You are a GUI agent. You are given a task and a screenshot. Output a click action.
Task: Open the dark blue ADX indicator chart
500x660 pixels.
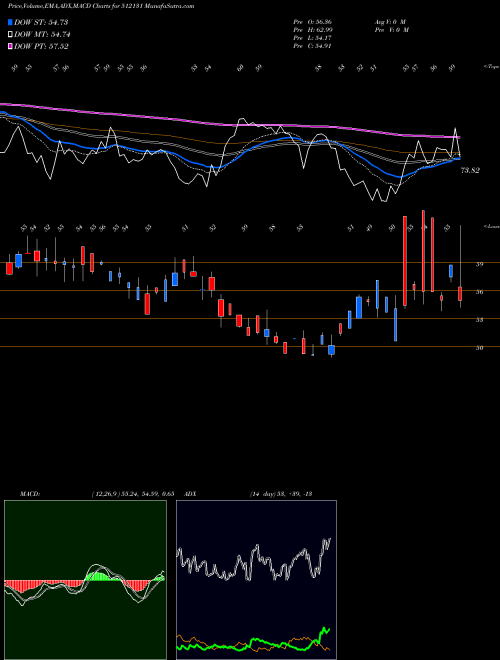click(x=256, y=580)
